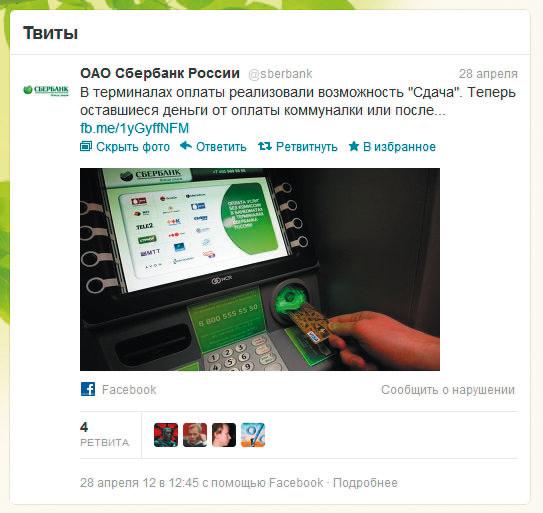The width and height of the screenshot is (543, 513).
Task: Open the first retweeter's avatar
Action: pos(166,435)
